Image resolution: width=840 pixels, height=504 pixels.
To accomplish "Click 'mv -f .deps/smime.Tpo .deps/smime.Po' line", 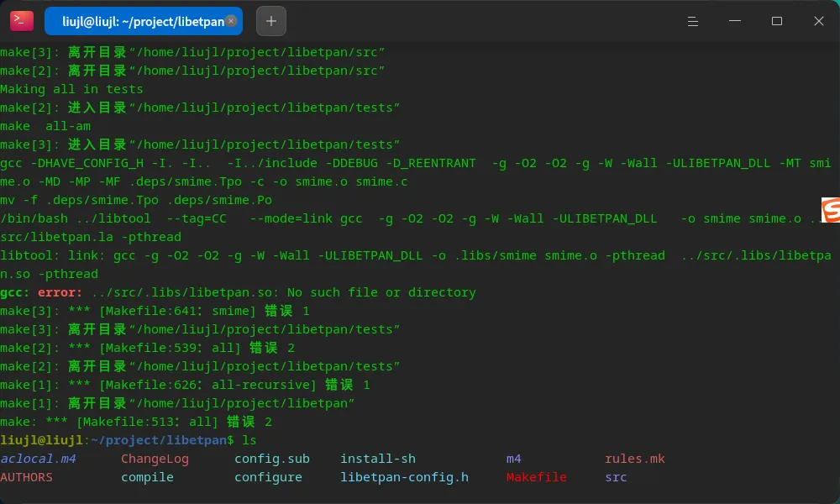I will [136, 200].
